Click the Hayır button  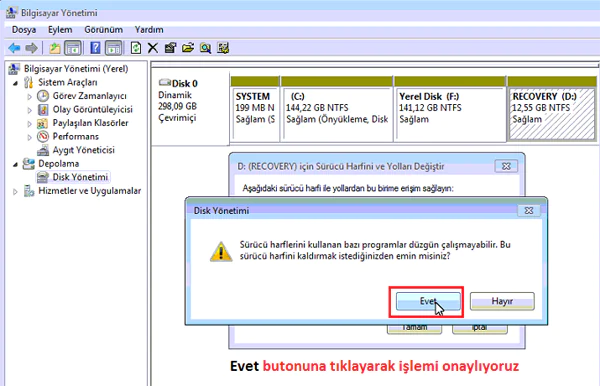tap(502, 301)
